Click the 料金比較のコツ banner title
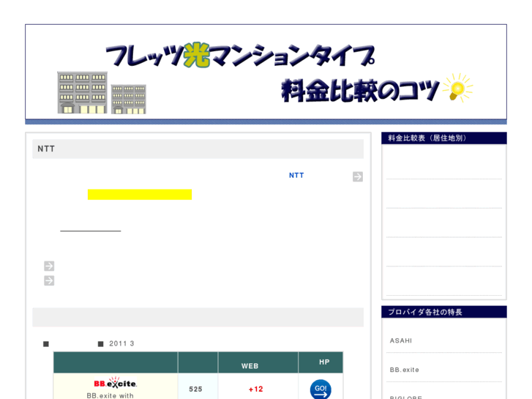The image size is (532, 399). click(x=360, y=90)
